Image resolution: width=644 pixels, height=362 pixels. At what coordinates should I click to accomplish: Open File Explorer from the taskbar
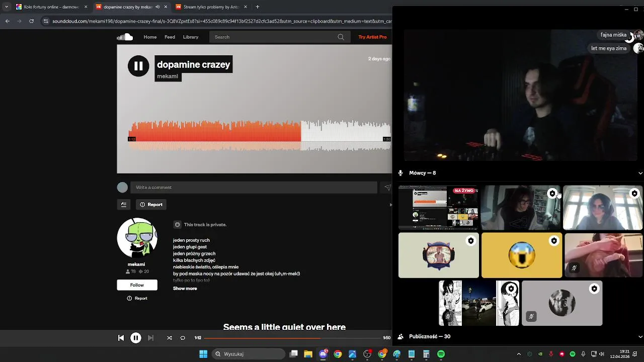coord(308,354)
